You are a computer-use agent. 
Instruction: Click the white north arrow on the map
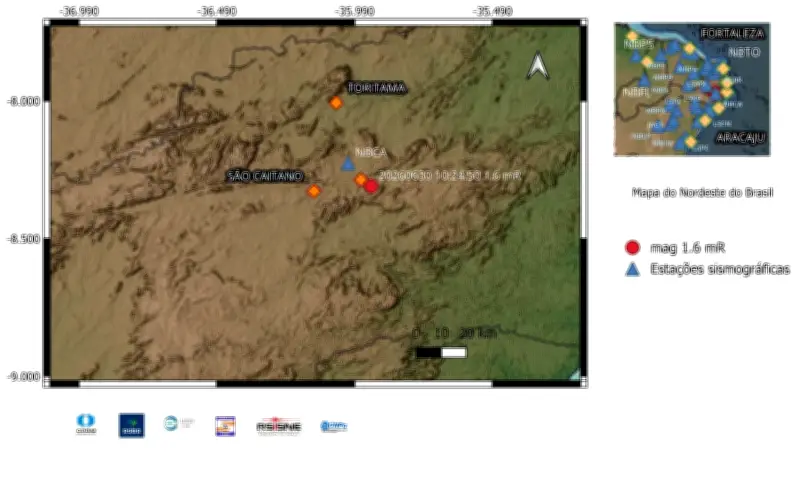click(x=537, y=65)
